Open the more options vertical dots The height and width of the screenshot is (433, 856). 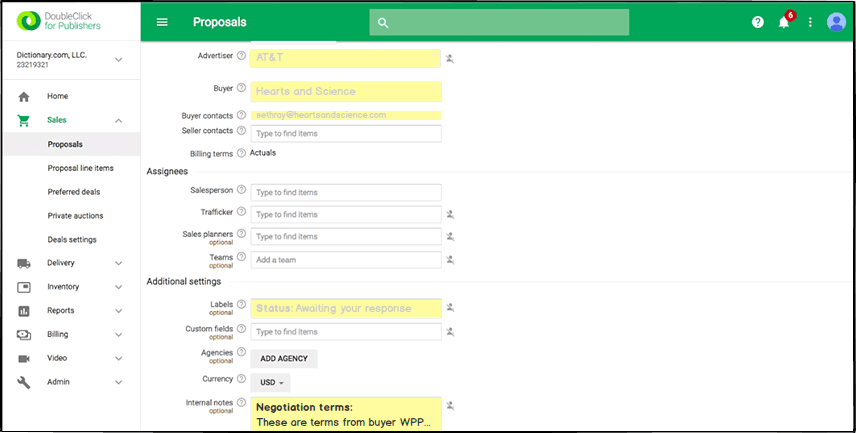(810, 22)
